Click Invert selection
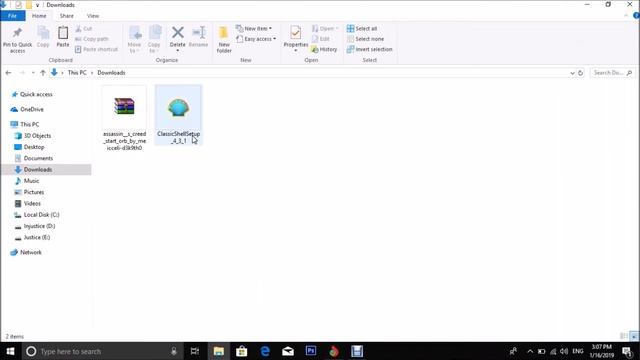This screenshot has height=360, width=640. pos(369,49)
